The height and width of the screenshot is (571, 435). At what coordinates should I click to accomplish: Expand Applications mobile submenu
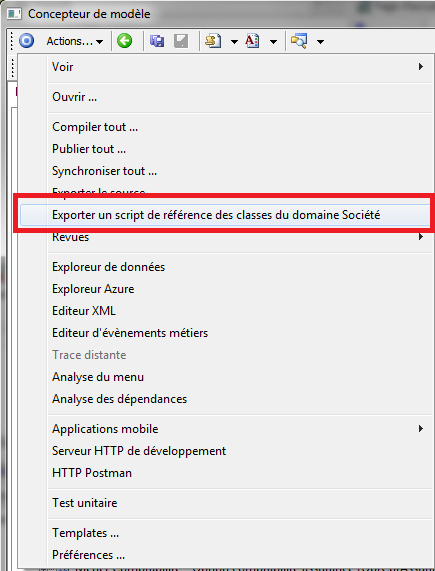click(238, 429)
